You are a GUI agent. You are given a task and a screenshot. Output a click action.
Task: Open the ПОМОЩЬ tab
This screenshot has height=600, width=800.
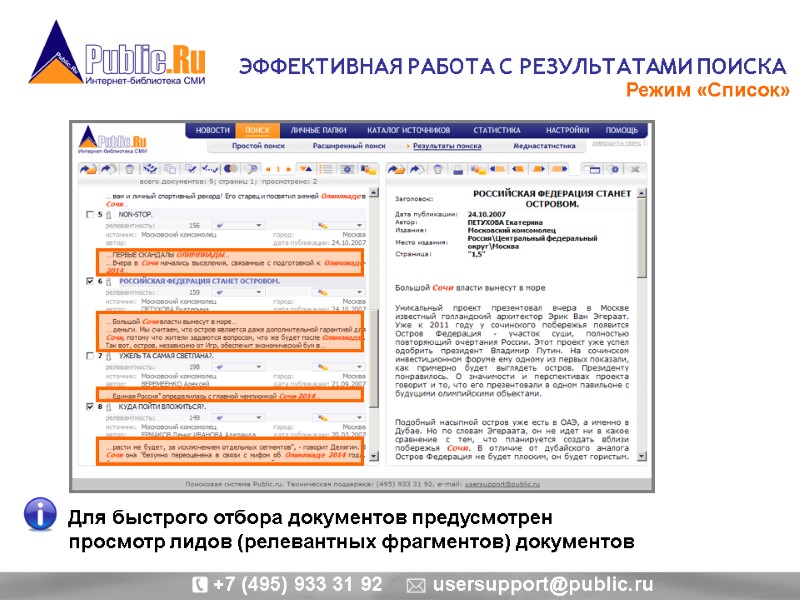point(621,130)
